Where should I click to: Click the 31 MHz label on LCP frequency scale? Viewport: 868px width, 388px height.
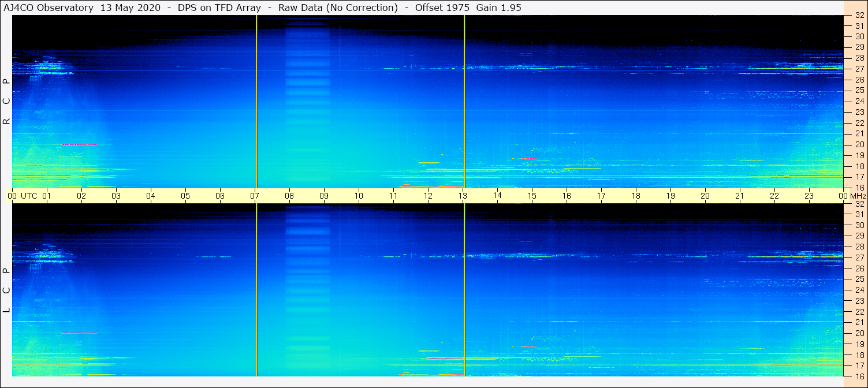tap(859, 214)
